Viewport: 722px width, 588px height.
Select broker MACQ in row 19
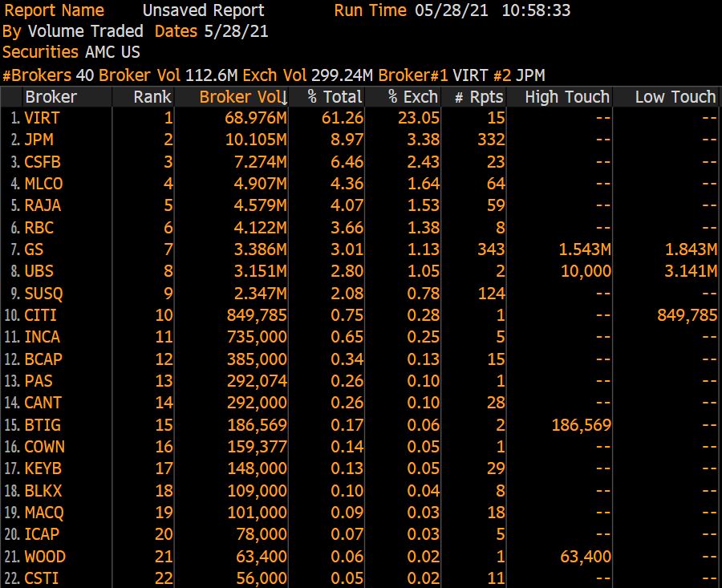click(44, 512)
